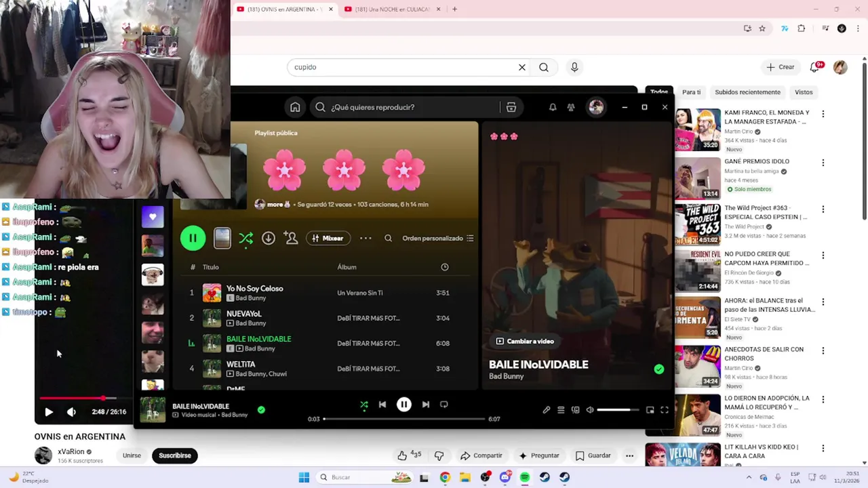Switch to Una NOCHE en CULIACAN tab
Viewport: 868px width, 488px height.
392,9
